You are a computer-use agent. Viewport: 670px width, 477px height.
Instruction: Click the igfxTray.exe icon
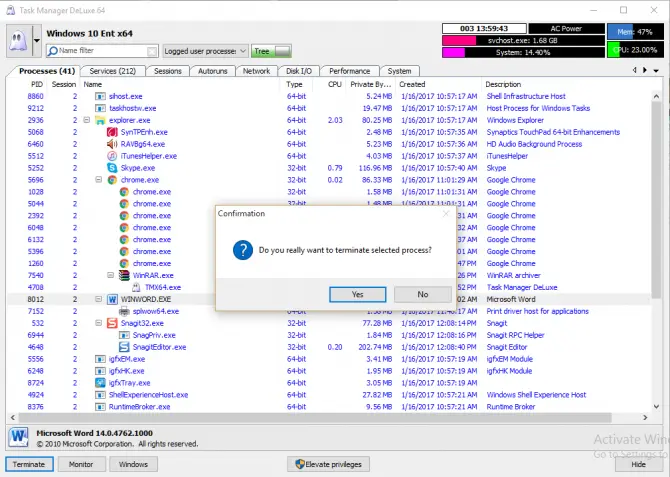pyautogui.click(x=100, y=383)
